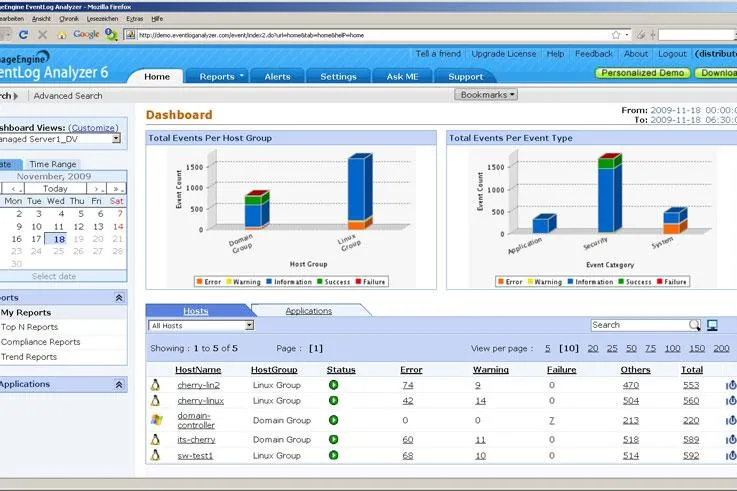Click the status icon for domain-controller
Screen dimensions: 737x491
pyautogui.click(x=334, y=420)
